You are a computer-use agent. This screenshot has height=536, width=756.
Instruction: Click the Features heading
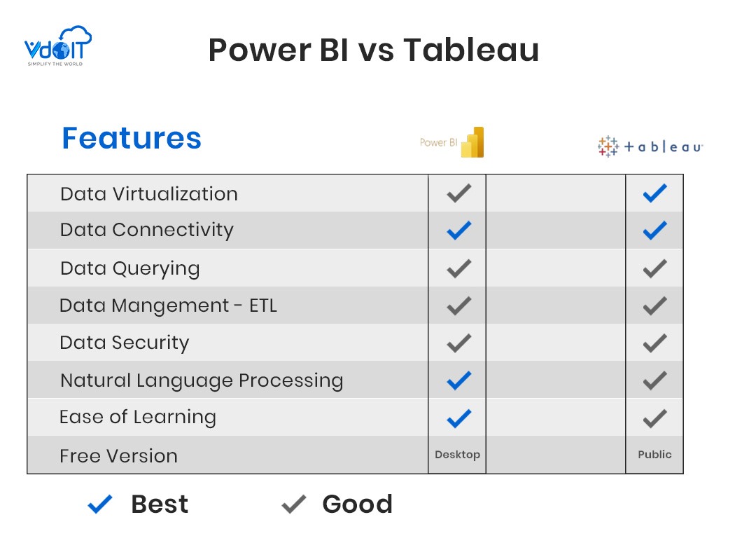132,138
